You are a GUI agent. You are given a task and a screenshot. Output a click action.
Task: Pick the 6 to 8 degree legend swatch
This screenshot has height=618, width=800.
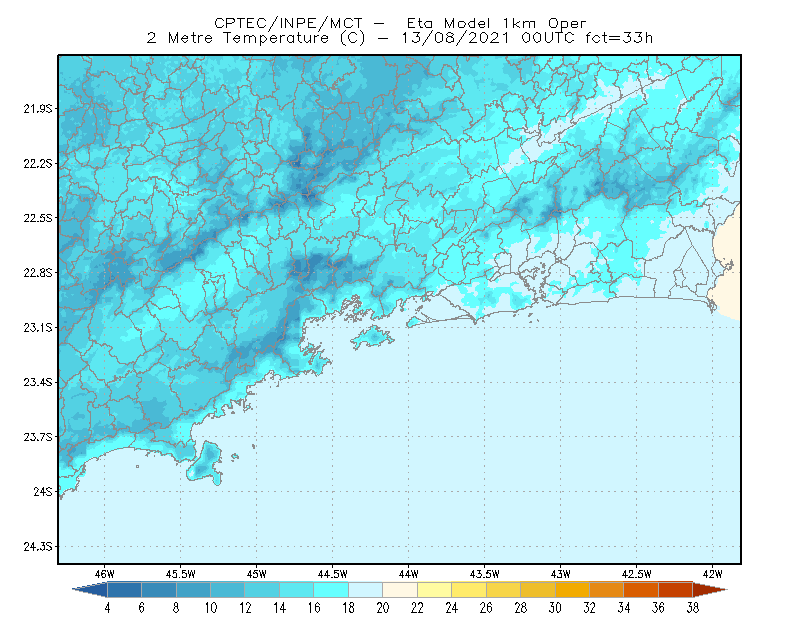[x=159, y=590]
